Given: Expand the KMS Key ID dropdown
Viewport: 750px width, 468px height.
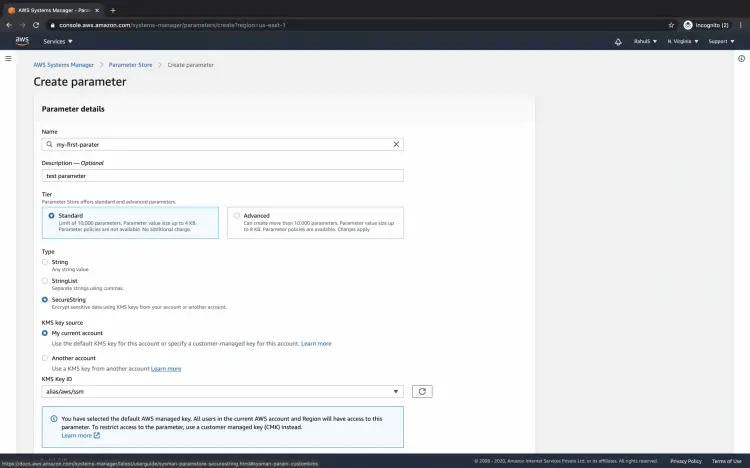Looking at the screenshot, I should click(x=222, y=391).
